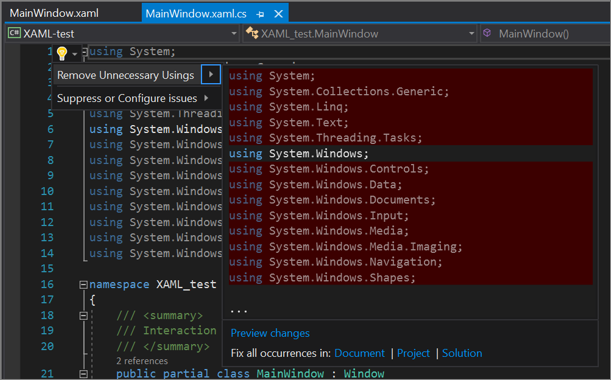
Task: Click the C# project icon beside XAML-test
Action: click(x=14, y=33)
